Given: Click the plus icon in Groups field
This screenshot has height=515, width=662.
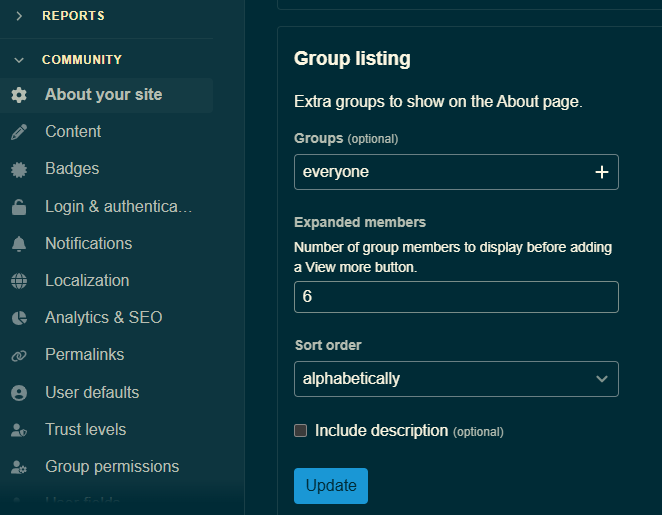Looking at the screenshot, I should (x=602, y=172).
